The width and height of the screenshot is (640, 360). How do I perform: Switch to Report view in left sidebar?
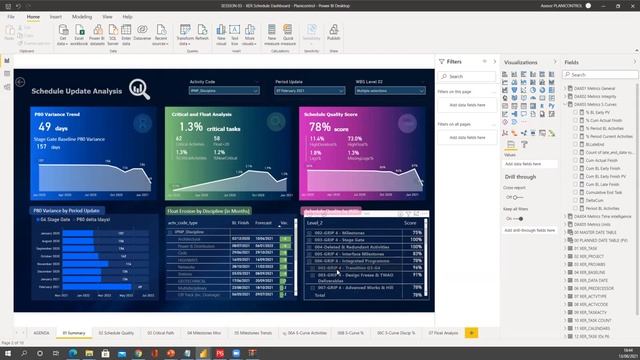click(7, 61)
